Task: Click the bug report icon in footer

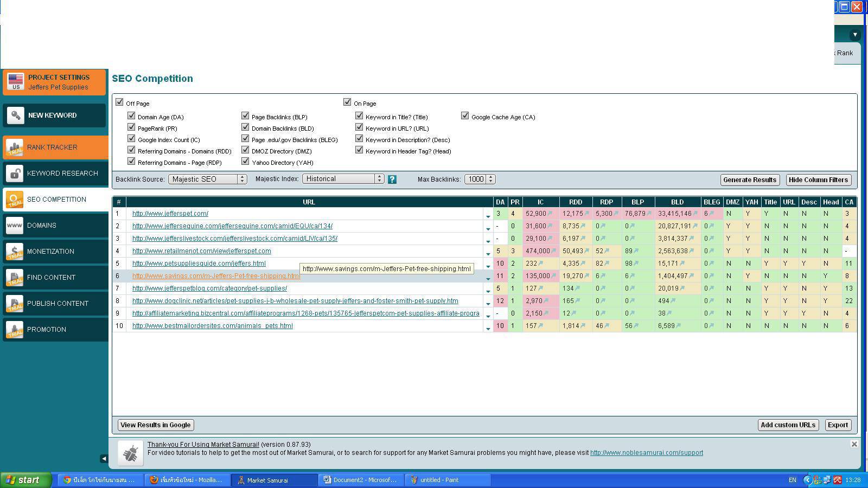Action: [131, 453]
